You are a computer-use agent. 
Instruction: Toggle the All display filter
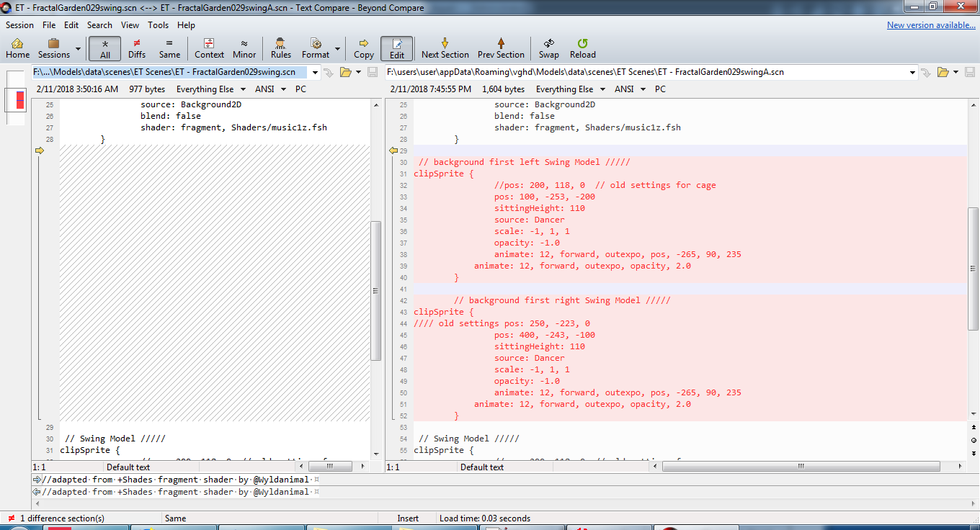[105, 48]
